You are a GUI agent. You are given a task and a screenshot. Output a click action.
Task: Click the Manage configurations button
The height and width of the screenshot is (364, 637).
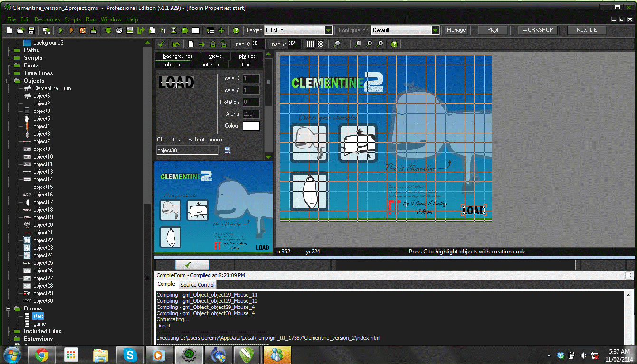tap(456, 30)
